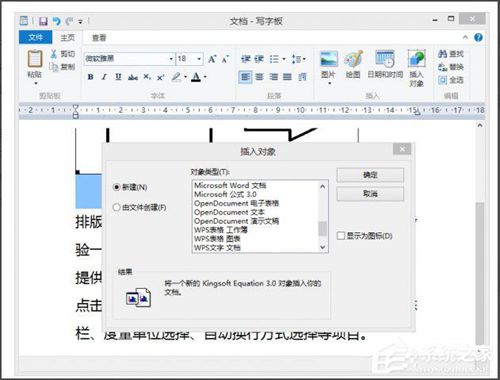The image size is (500, 380).
Task: Click the Date and time icon
Action: coord(385,59)
